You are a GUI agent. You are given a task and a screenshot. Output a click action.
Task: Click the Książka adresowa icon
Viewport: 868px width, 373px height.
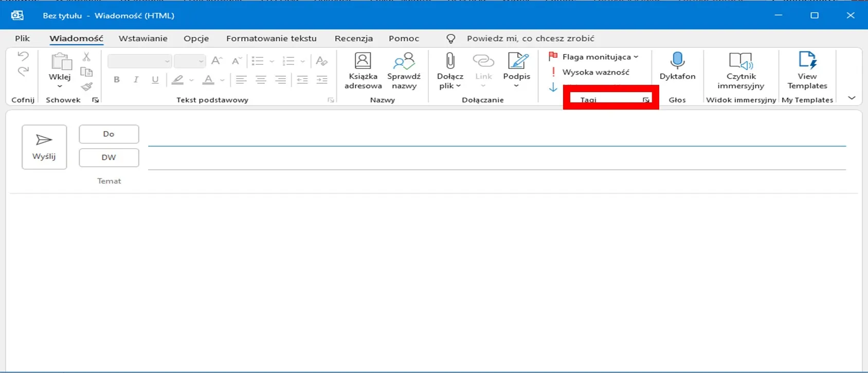tap(363, 61)
